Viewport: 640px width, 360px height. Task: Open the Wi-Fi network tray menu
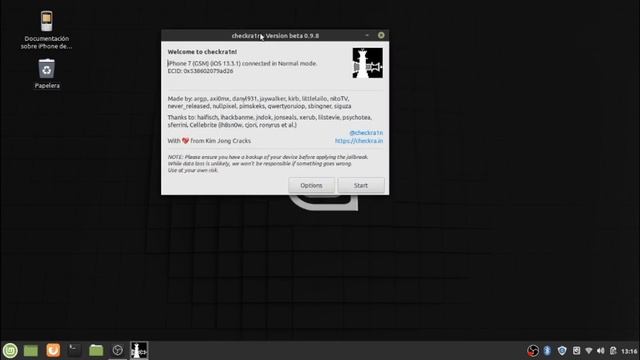pyautogui.click(x=589, y=351)
